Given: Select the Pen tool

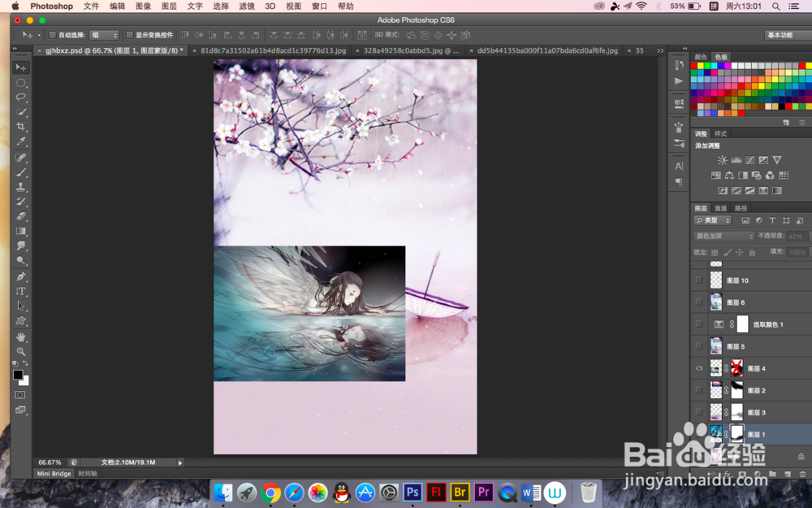Looking at the screenshot, I should coord(21,277).
